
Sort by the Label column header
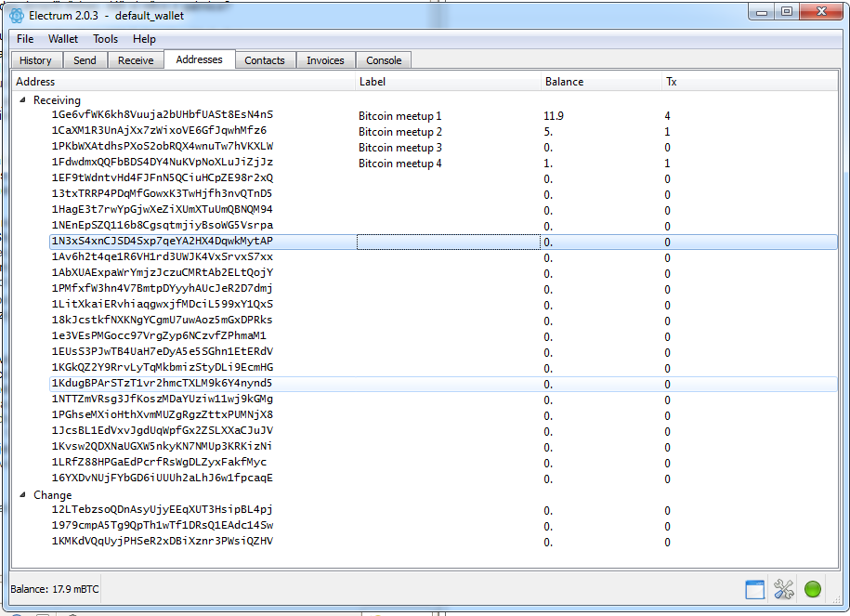click(449, 82)
